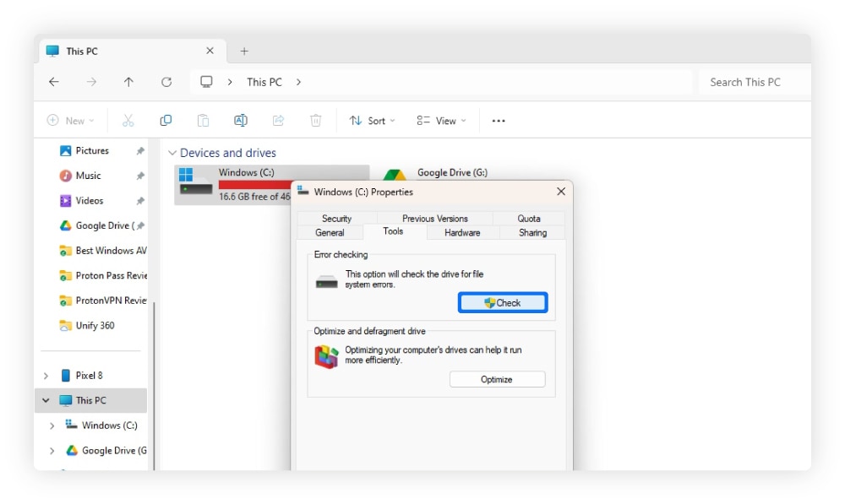Open the See more ellipsis menu
The height and width of the screenshot is (504, 845).
(x=499, y=121)
